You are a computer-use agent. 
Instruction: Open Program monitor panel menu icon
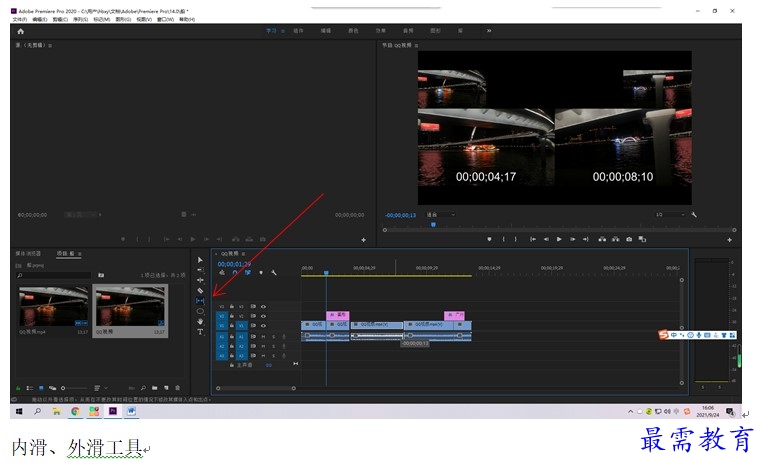pos(416,45)
